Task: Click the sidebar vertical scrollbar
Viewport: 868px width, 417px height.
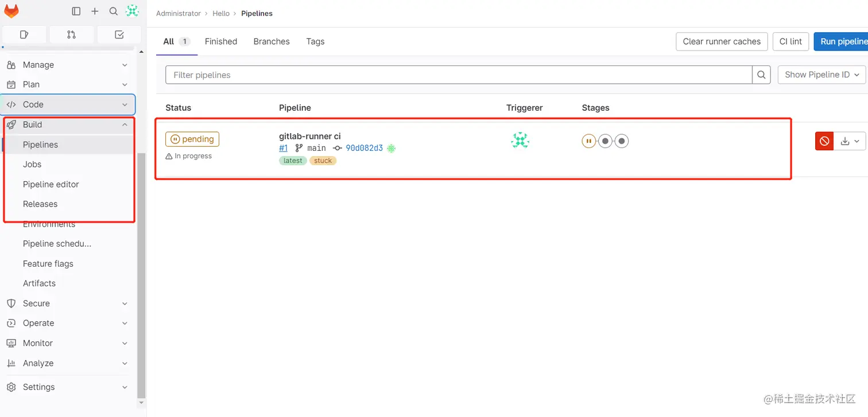Action: pos(141,275)
